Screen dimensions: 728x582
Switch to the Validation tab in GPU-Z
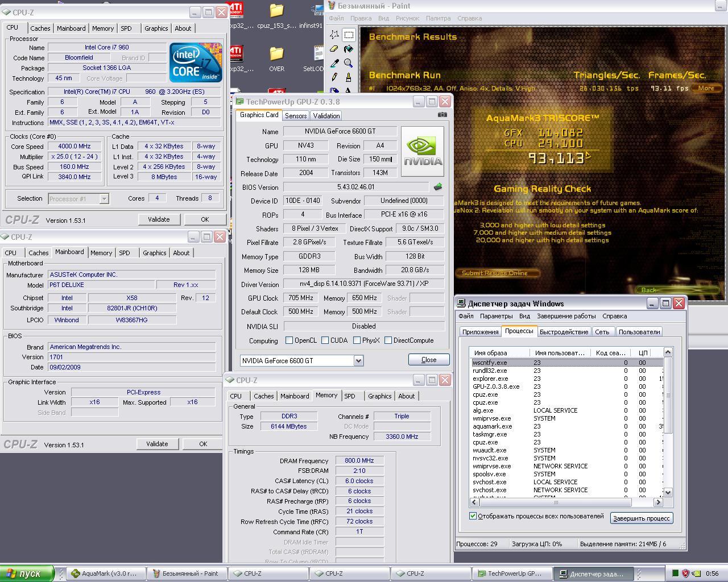click(x=326, y=115)
